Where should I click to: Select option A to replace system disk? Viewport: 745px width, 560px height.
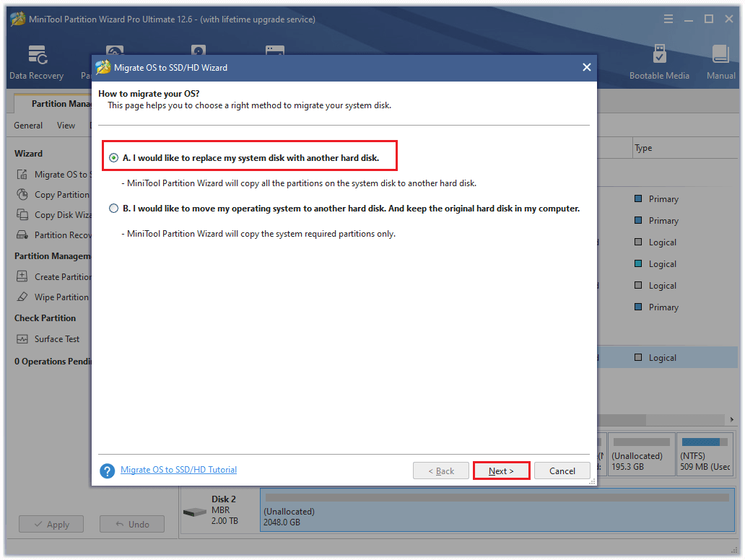pos(113,158)
